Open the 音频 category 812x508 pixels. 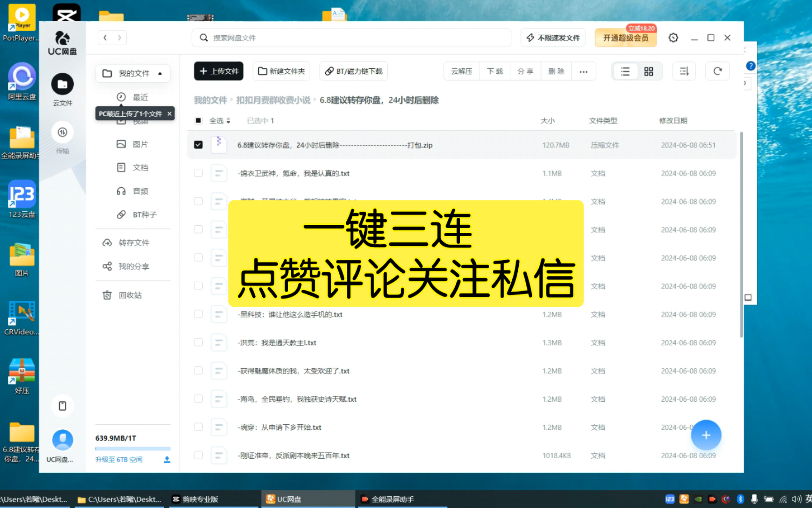click(x=133, y=191)
